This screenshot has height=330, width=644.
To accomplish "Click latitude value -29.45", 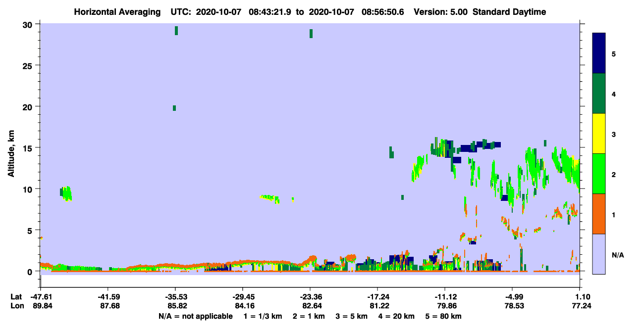I will (x=242, y=297).
